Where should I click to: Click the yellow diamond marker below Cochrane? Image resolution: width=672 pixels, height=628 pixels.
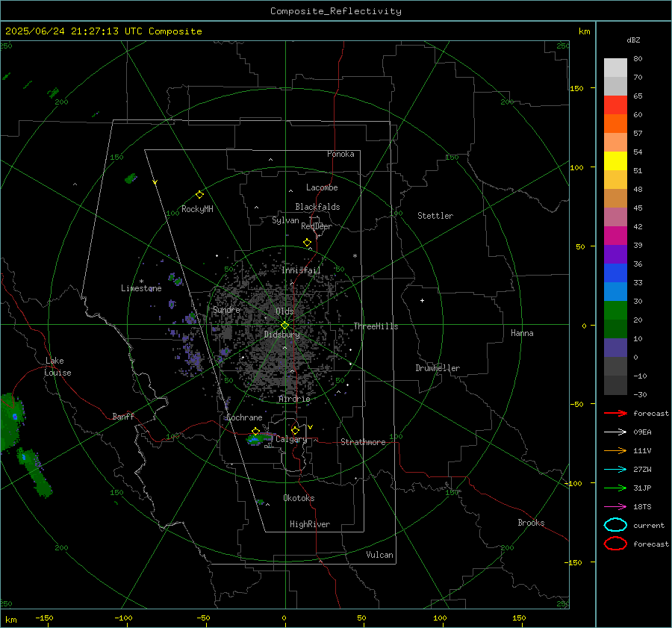coord(255,431)
